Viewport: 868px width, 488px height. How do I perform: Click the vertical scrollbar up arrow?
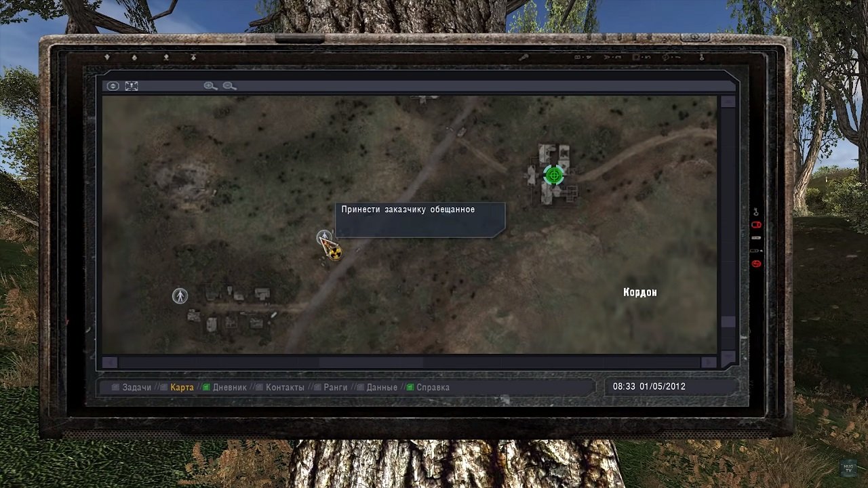pos(728,102)
